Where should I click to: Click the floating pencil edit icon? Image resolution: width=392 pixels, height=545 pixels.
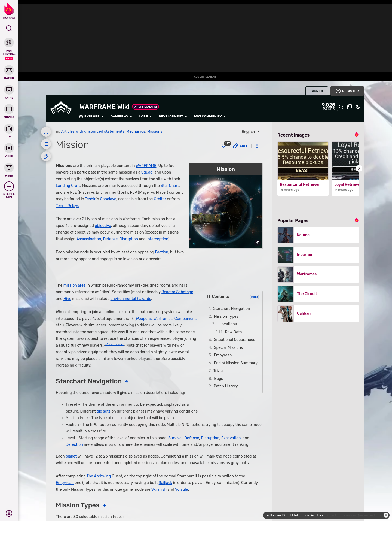click(46, 156)
